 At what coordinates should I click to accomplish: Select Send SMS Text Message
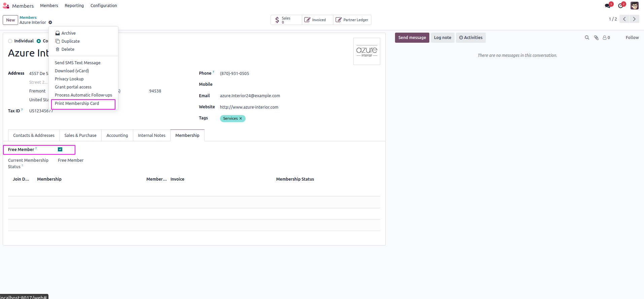pyautogui.click(x=83, y=63)
